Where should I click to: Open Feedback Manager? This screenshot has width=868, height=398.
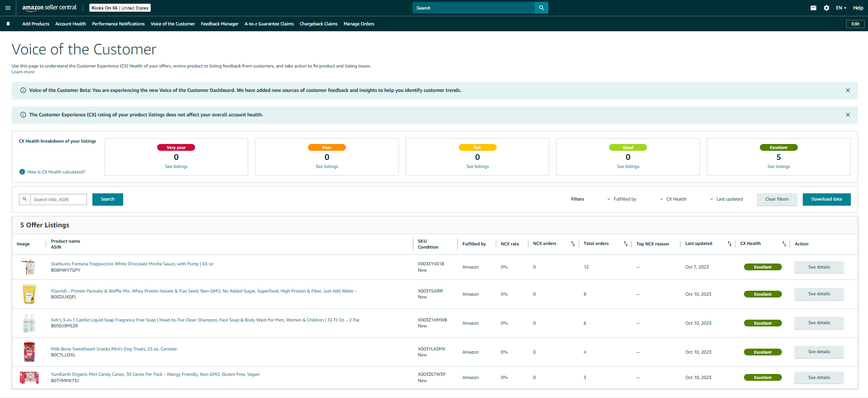(220, 24)
